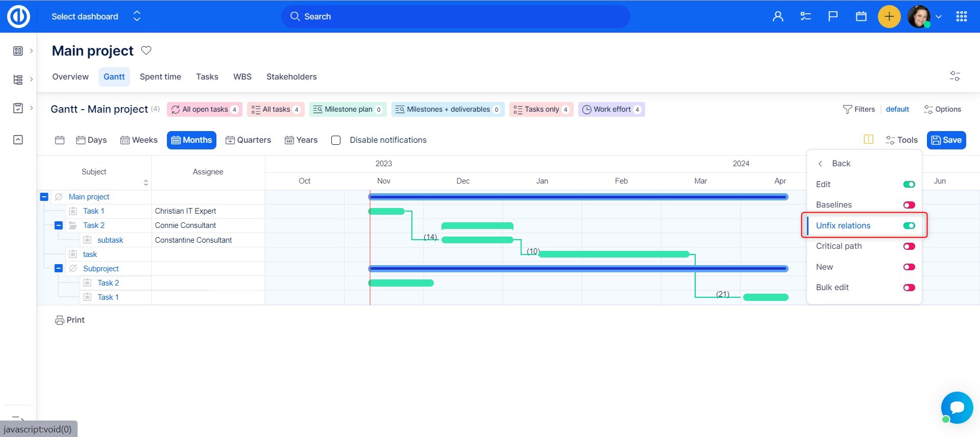Viewport: 980px width, 437px height.
Task: Check the Disable notifications checkbox
Action: coord(336,140)
